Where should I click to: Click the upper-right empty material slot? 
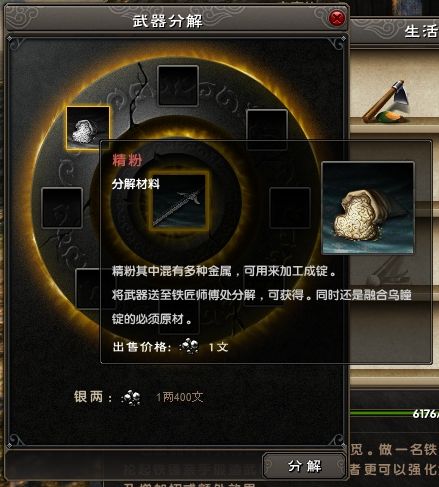click(267, 127)
